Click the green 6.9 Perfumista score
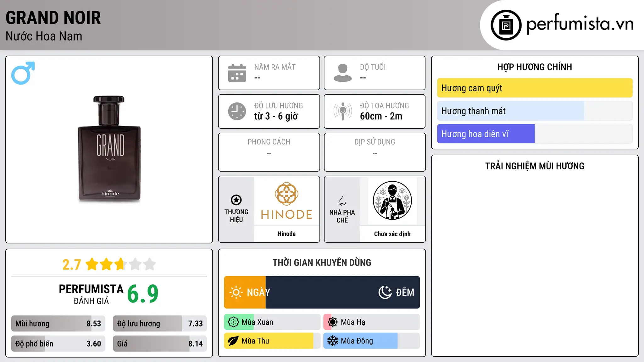 [143, 294]
